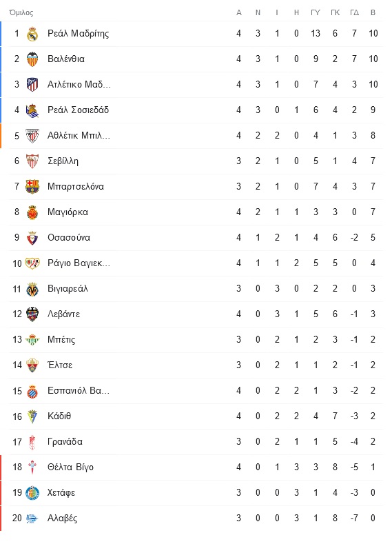Click the Alavés crest icon

coord(32,518)
